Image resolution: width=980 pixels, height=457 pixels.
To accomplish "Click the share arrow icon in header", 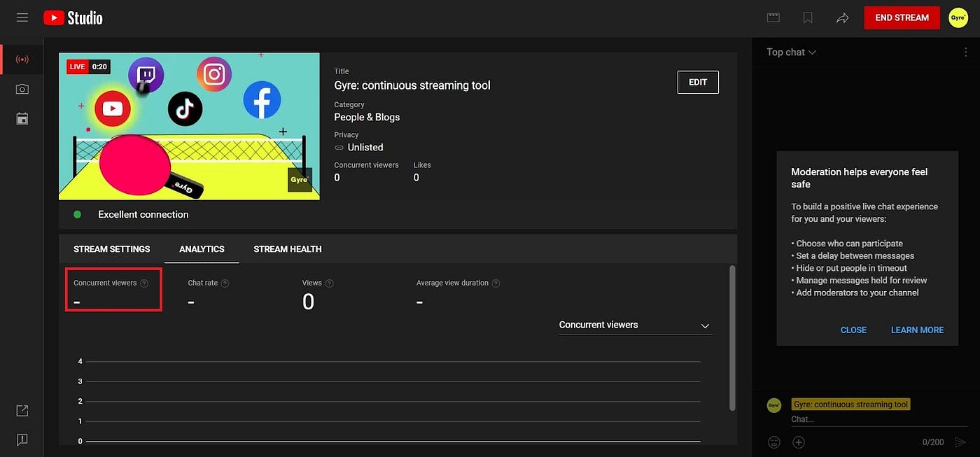I will click(x=842, y=18).
